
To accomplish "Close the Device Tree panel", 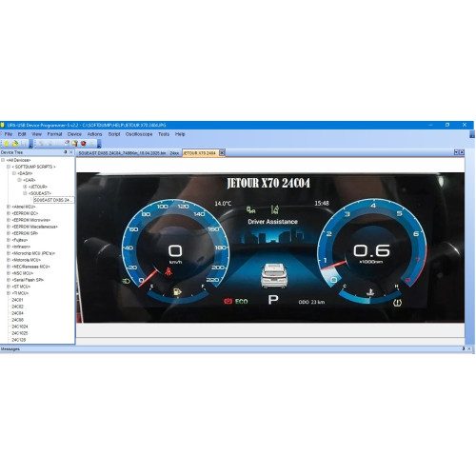I will pos(71,152).
